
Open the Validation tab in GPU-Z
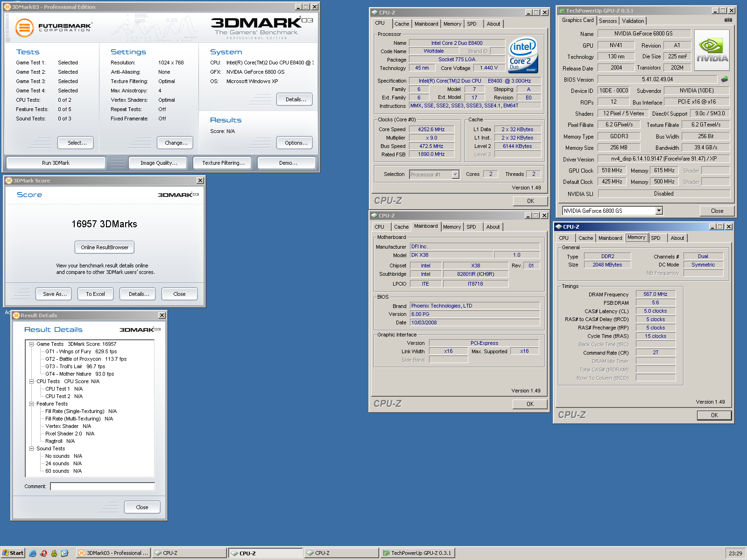633,21
